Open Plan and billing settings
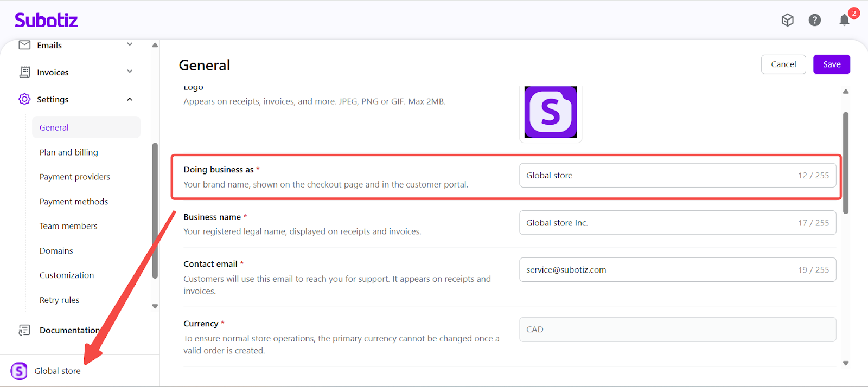This screenshot has height=387, width=868. pos(69,152)
